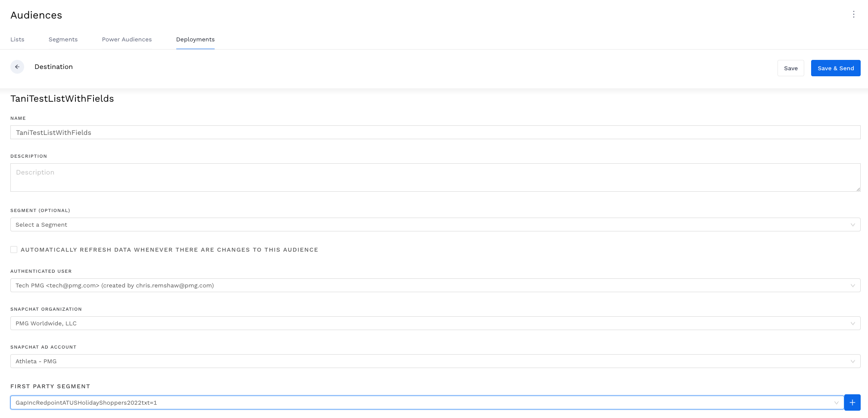Open the Snapchat Organization dropdown
The height and width of the screenshot is (418, 868).
431,323
